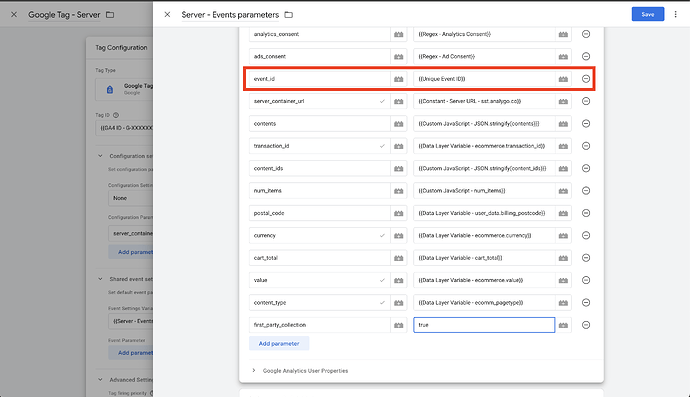Click Add parameter under Configuration Parameter in background
690x397 pixels.
click(131, 252)
